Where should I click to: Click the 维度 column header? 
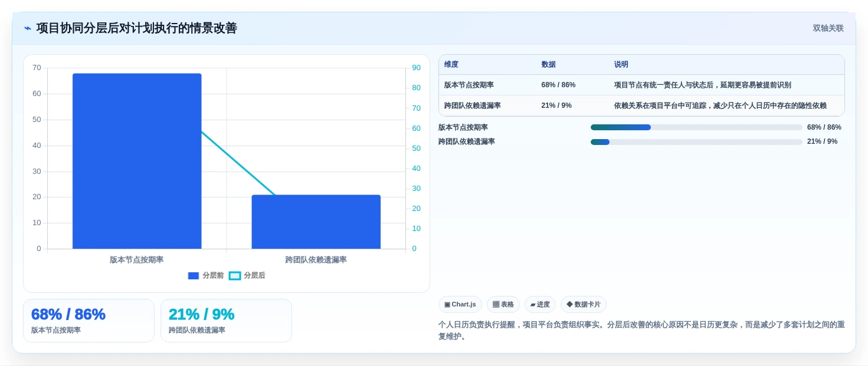click(x=451, y=65)
